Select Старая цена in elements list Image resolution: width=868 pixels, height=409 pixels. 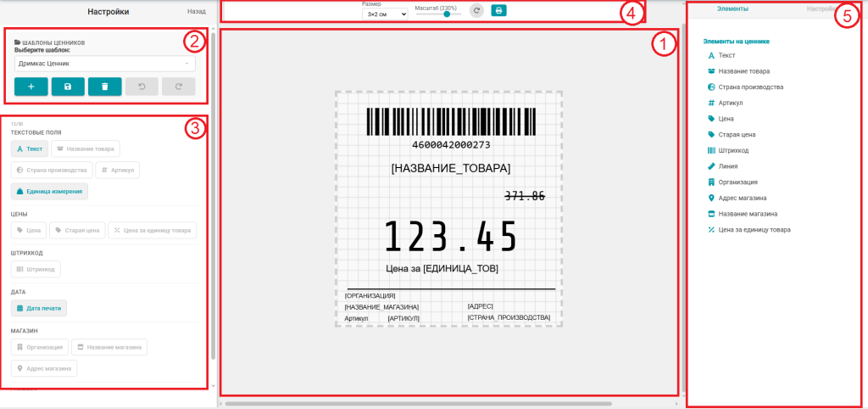[x=732, y=135]
